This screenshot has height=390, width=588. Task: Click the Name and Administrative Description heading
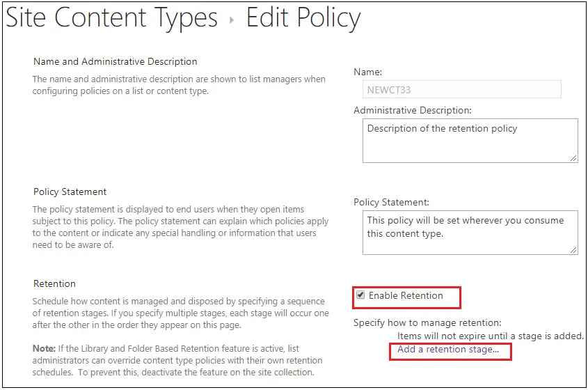(x=116, y=62)
